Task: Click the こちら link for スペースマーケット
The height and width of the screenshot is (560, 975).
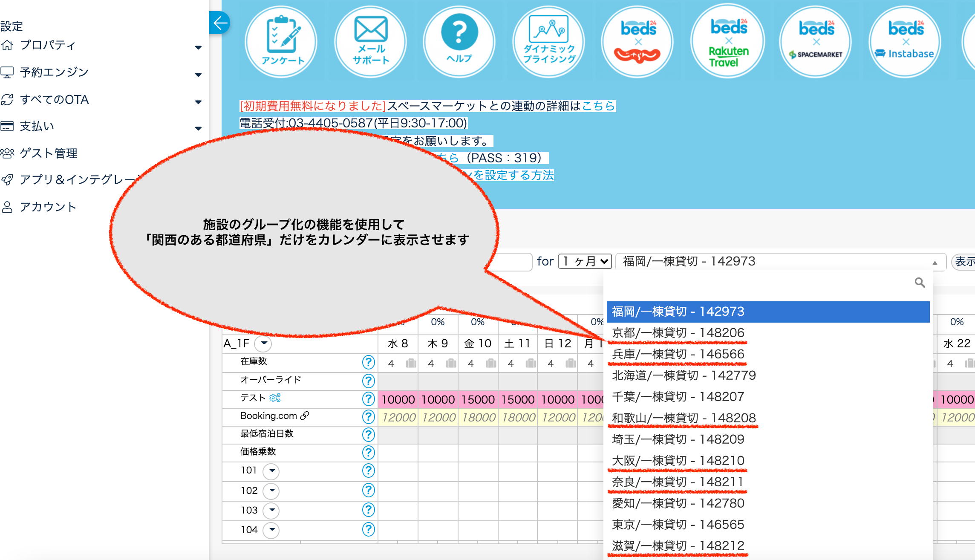Action: 598,106
